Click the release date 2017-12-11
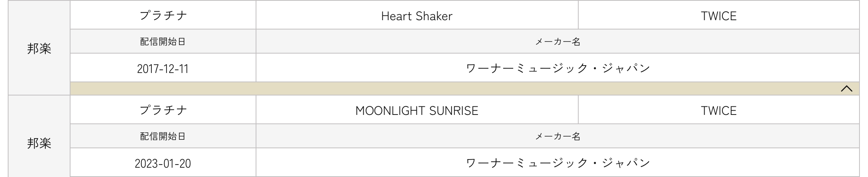868x177 pixels. pos(163,69)
